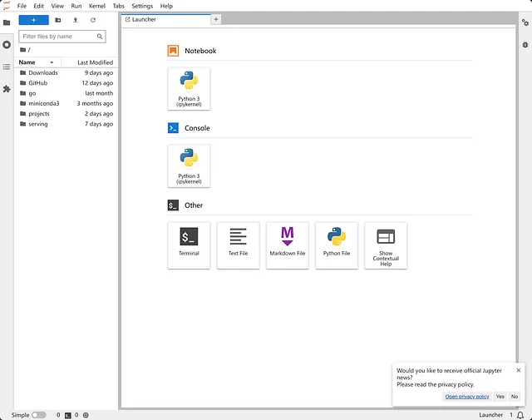Viewport: 532px width, 420px height.
Task: Open the View menu
Action: pyautogui.click(x=57, y=6)
